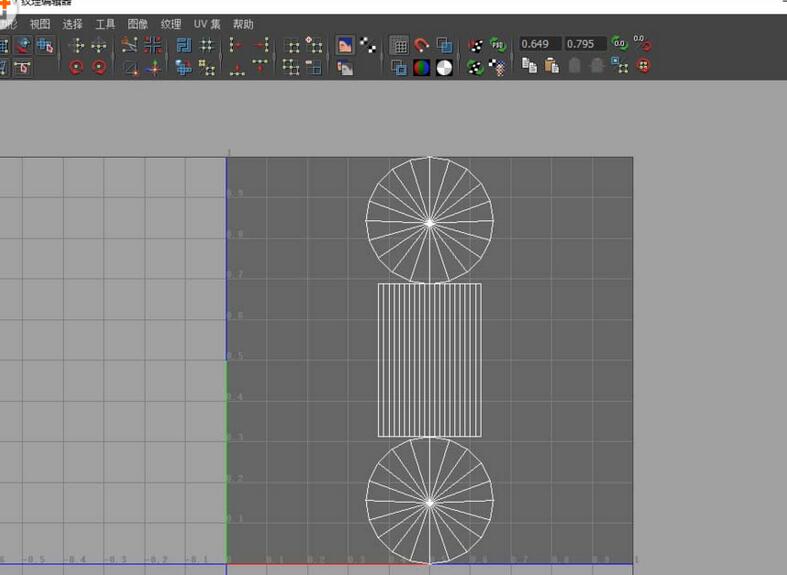The width and height of the screenshot is (787, 575).
Task: Click the V coordinate field showing 0.795
Action: (584, 44)
